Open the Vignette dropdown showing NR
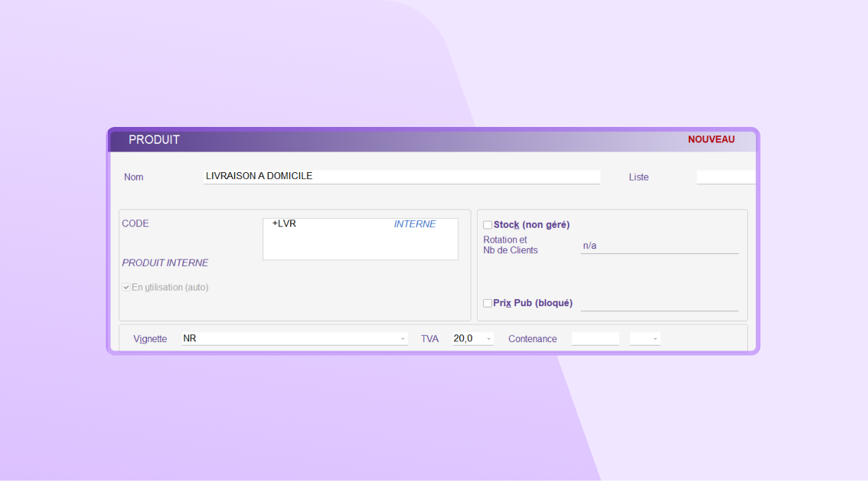The height and width of the screenshot is (481, 868). point(403,339)
